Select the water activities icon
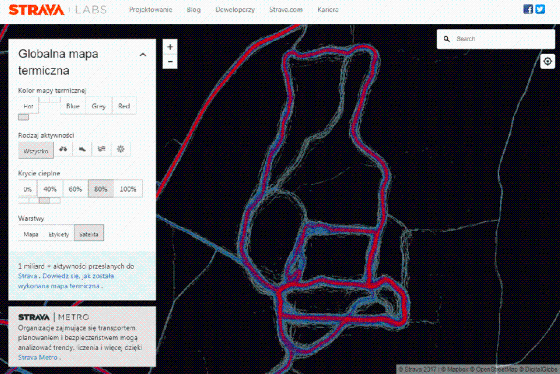 coord(101,149)
